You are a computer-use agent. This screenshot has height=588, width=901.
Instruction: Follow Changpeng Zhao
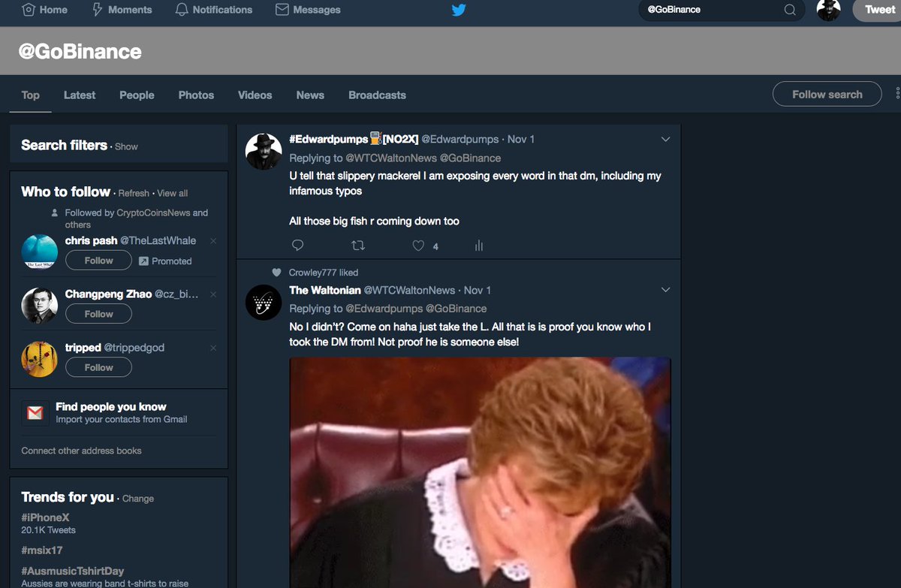pyautogui.click(x=98, y=314)
